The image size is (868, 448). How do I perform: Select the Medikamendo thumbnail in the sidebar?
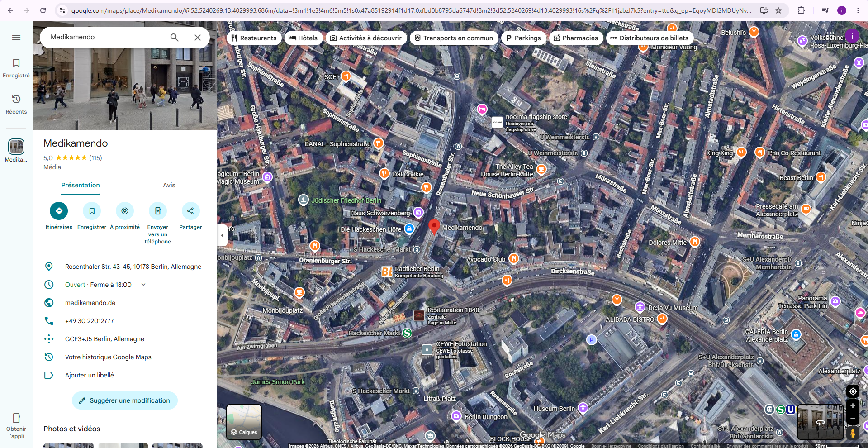tap(16, 147)
